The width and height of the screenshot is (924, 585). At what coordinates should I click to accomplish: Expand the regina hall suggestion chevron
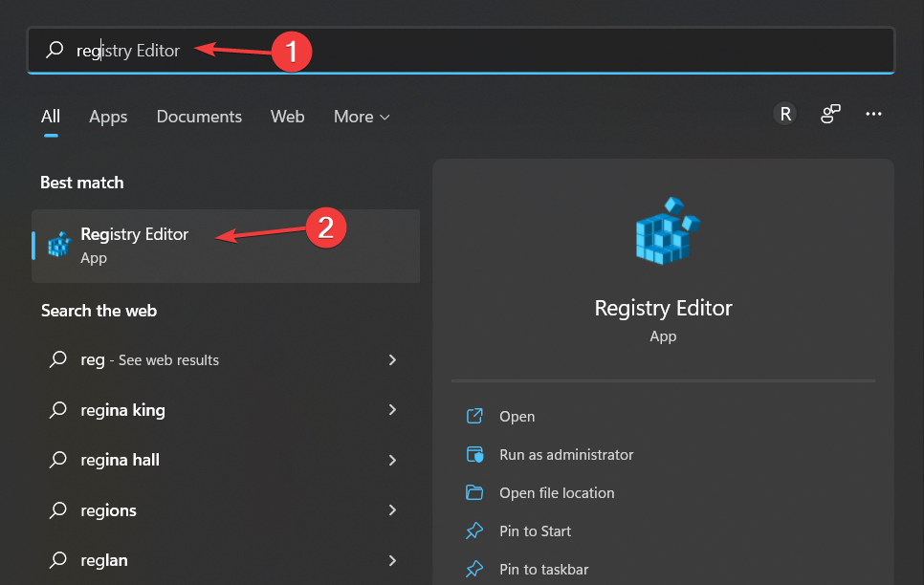pyautogui.click(x=392, y=460)
